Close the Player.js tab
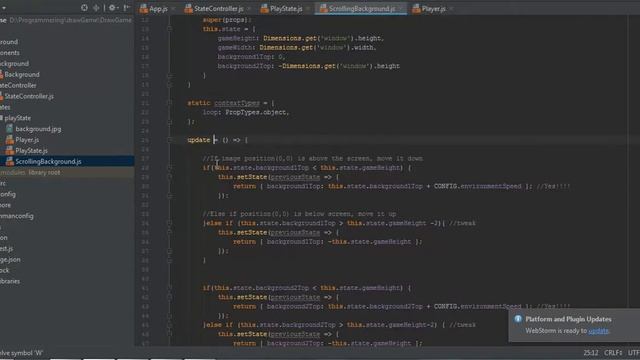 [451, 9]
